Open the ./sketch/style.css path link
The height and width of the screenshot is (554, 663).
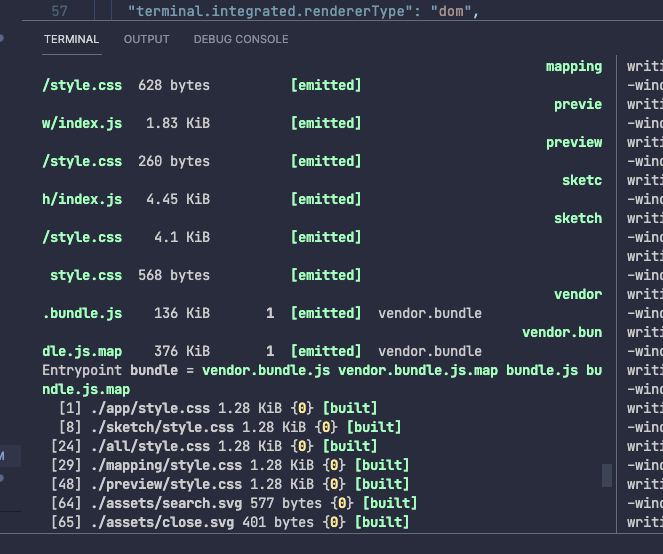tap(162, 427)
